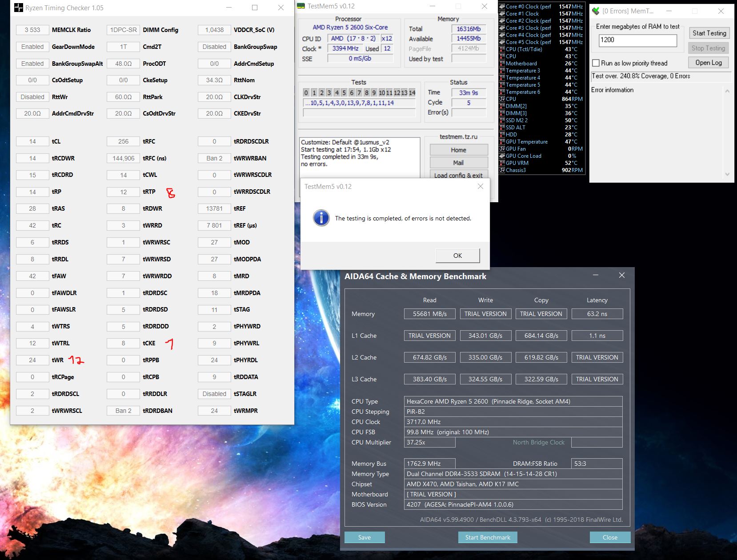Open the MemTest log with Open Log
Screen dimensions: 737x560
pos(709,63)
